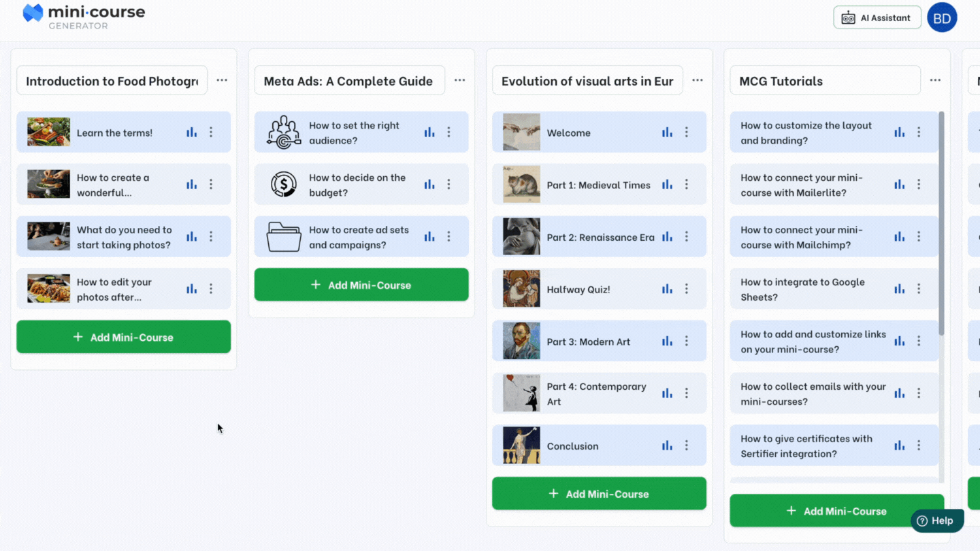Add Mini-Course to Meta Ads collection
This screenshot has width=980, height=551.
coord(361,285)
